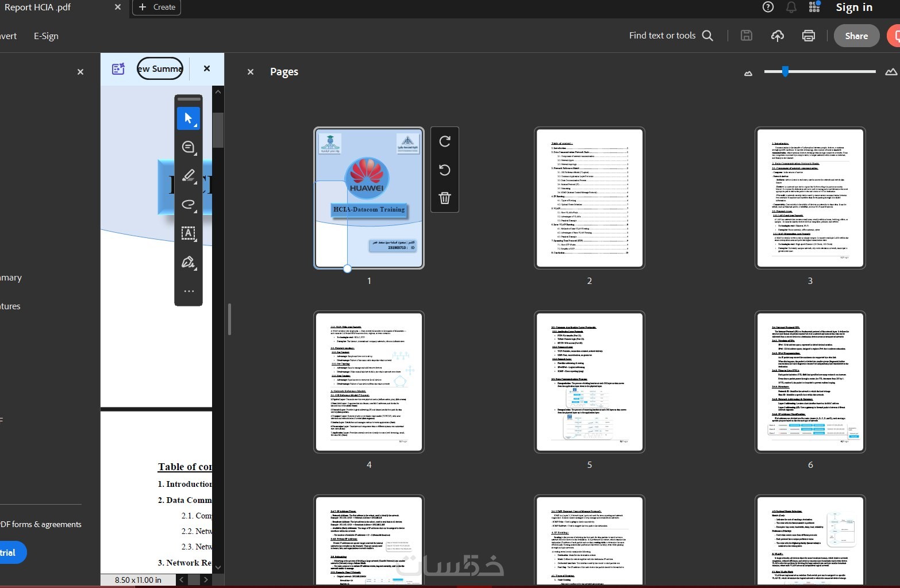Select page 5 thumbnail
Screen dimensions: 900x588
click(590, 382)
